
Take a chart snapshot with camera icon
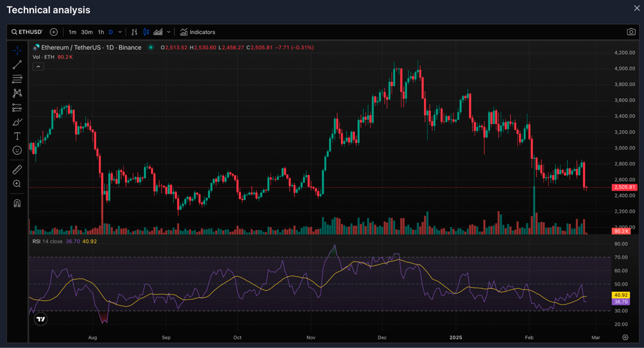(631, 32)
